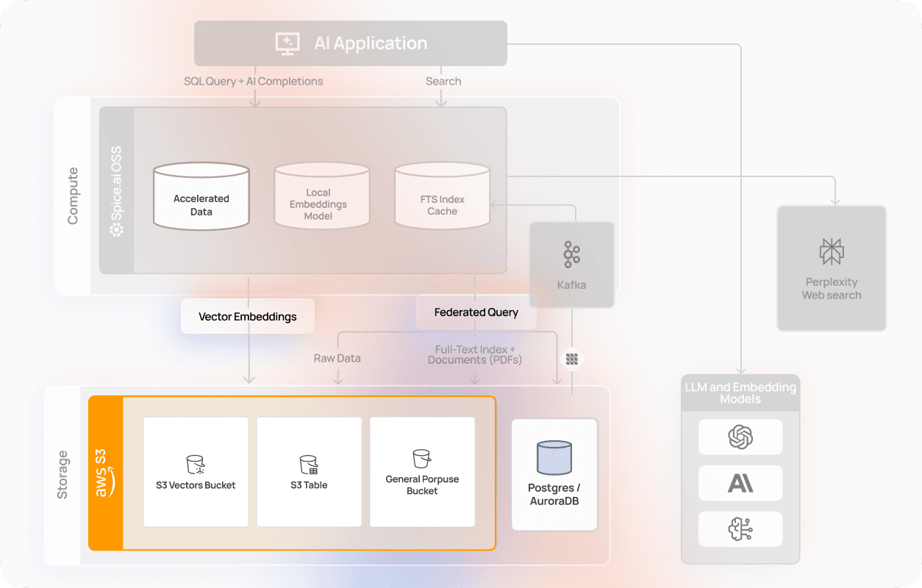Screen dimensions: 922x588
Task: Click the small grid icon below Kafka
Action: (x=572, y=359)
